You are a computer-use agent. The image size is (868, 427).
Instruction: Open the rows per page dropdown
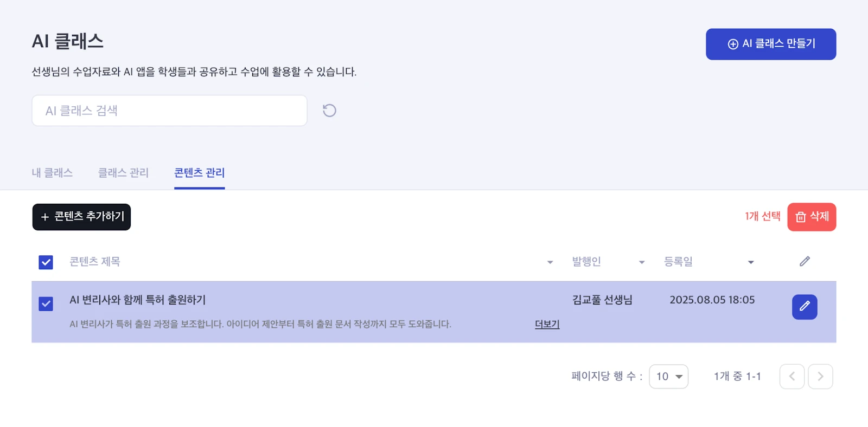pos(668,377)
